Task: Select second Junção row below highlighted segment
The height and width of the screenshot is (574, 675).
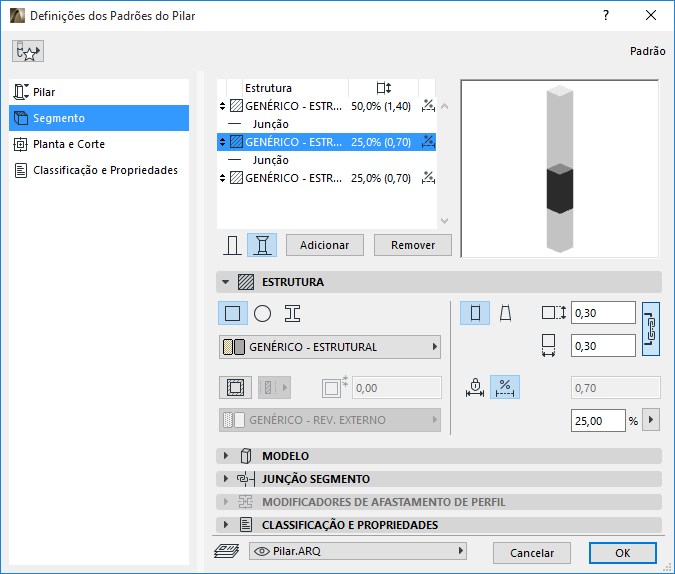Action: pos(326,160)
